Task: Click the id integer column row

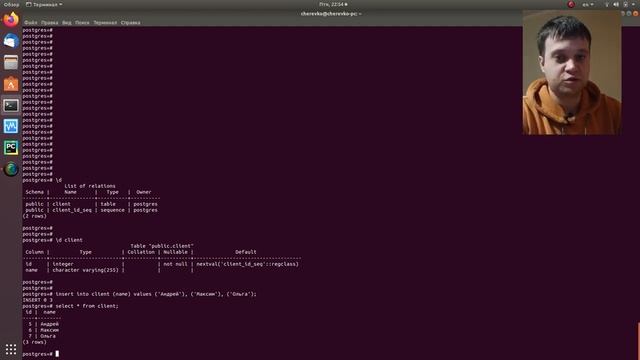Action: (x=162, y=264)
